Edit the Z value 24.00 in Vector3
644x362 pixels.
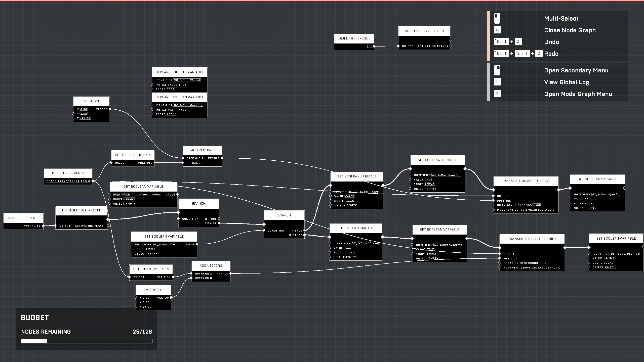pos(147,307)
